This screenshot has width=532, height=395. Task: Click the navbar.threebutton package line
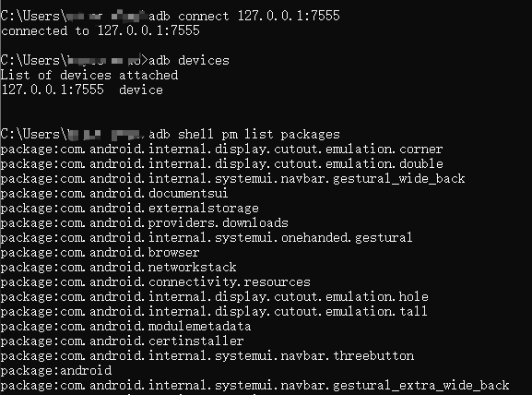tap(207, 355)
